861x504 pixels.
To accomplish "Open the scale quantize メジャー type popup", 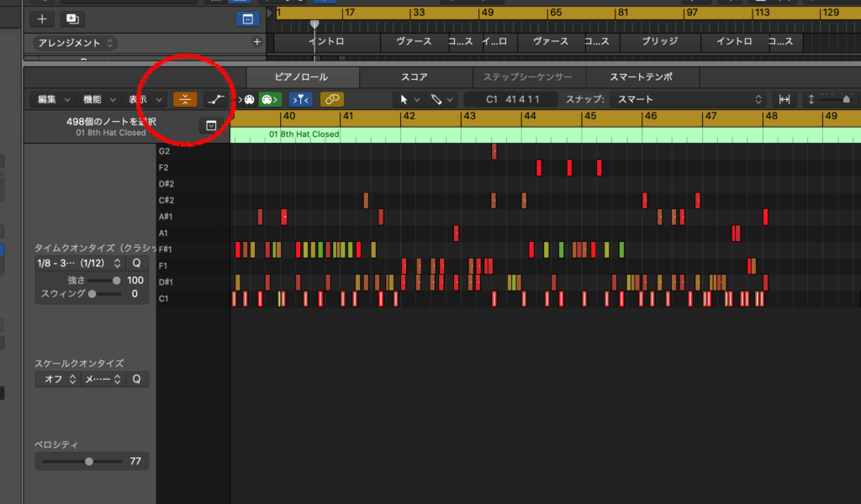I will click(102, 380).
